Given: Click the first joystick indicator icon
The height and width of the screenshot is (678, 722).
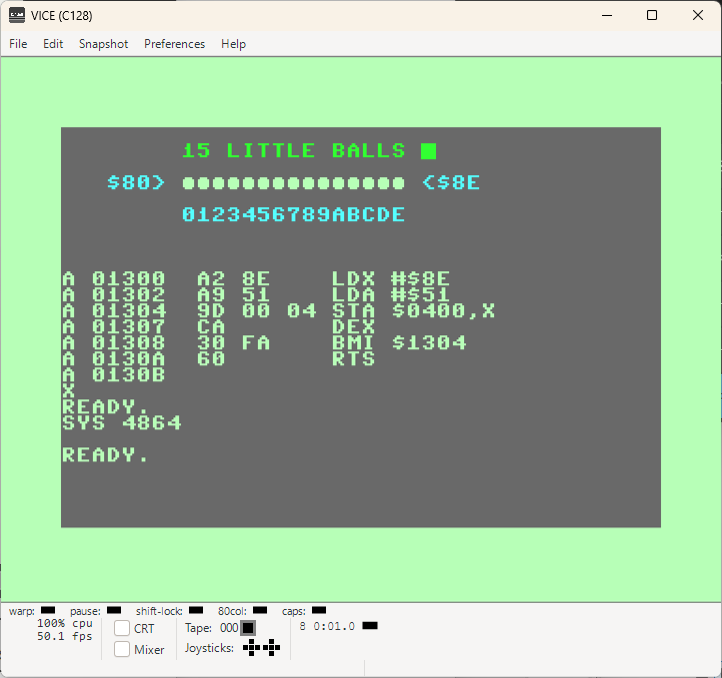Looking at the screenshot, I should [251, 648].
